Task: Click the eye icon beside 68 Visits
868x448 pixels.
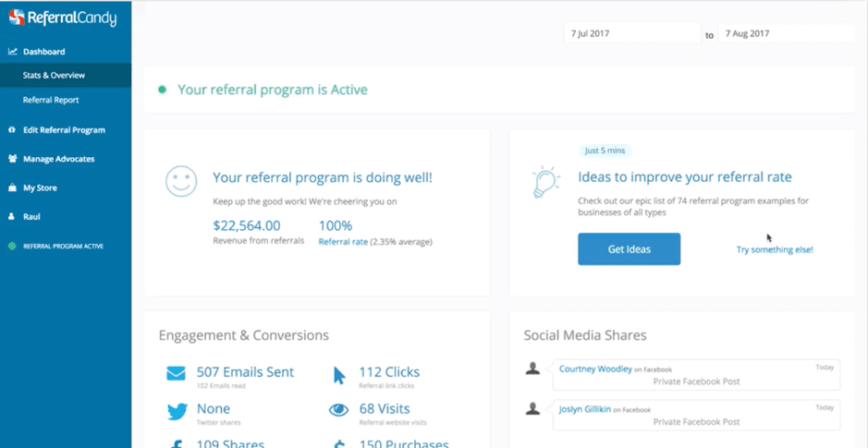Action: point(339,411)
